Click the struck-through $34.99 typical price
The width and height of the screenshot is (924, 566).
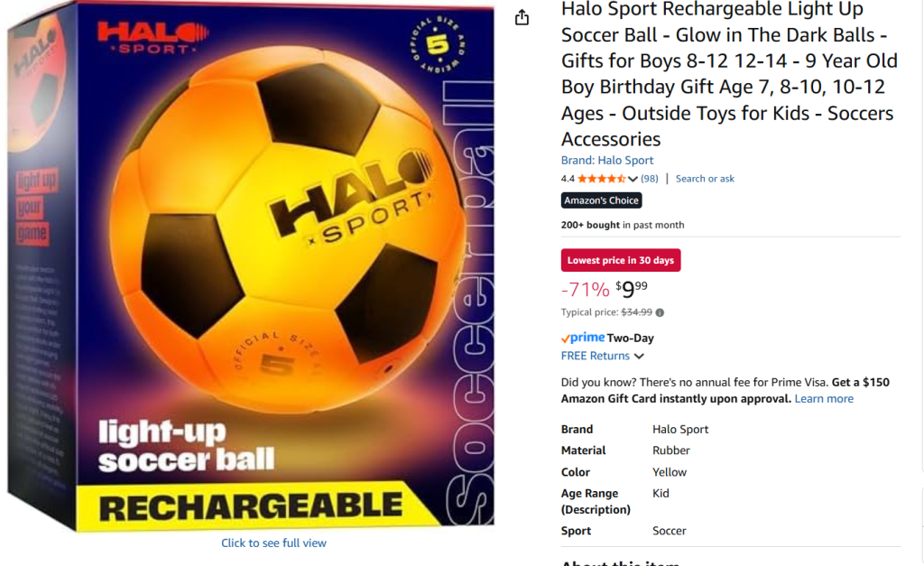point(636,312)
